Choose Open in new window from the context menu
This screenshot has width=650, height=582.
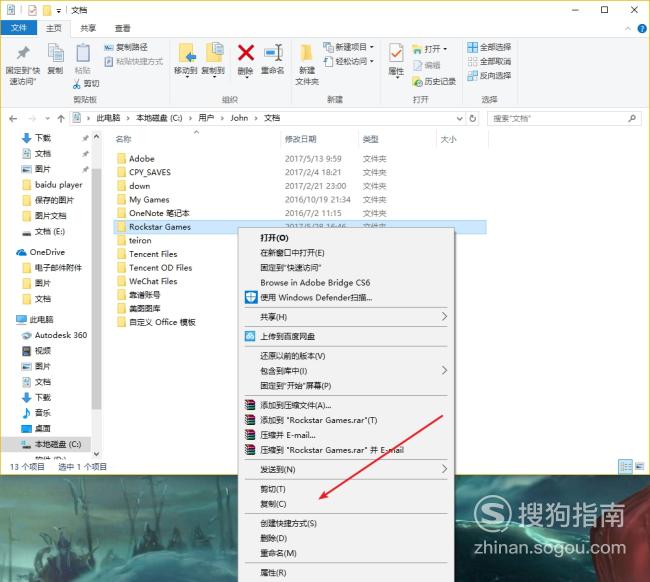coord(292,253)
